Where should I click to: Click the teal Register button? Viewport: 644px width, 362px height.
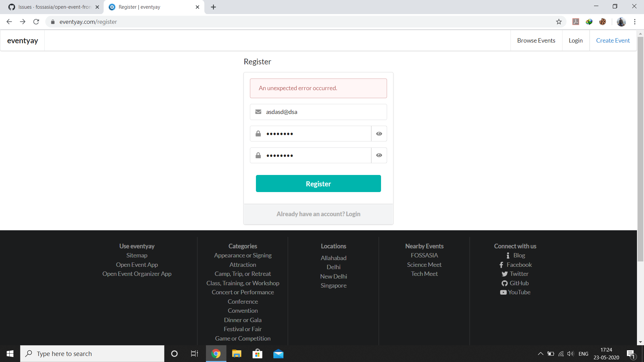(318, 184)
